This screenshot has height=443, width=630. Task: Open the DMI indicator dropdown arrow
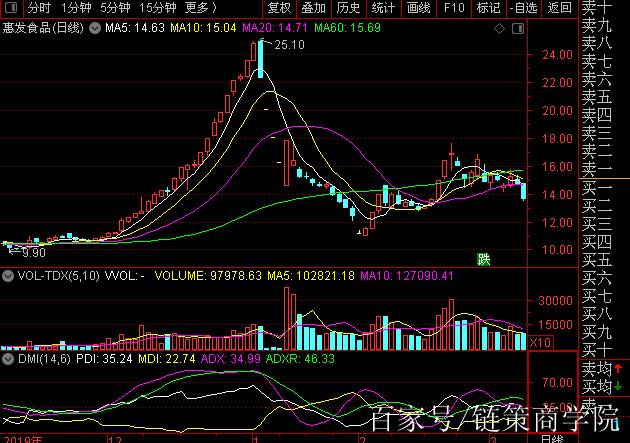click(8, 359)
